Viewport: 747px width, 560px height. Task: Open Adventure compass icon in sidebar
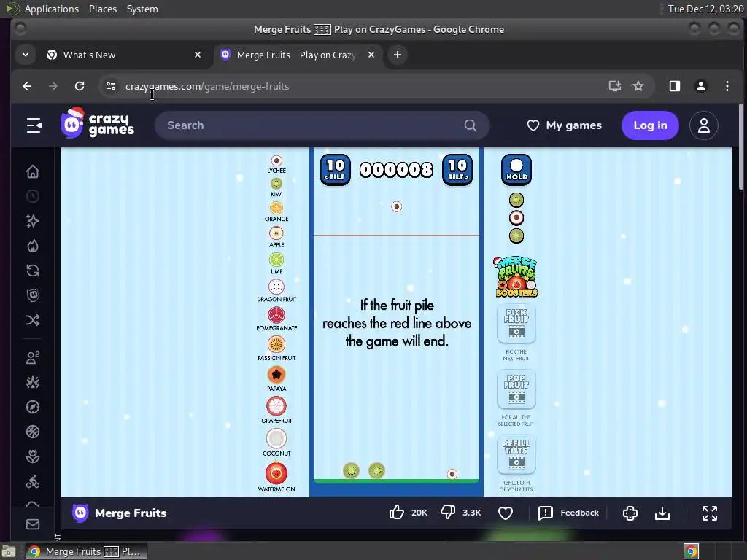[33, 407]
